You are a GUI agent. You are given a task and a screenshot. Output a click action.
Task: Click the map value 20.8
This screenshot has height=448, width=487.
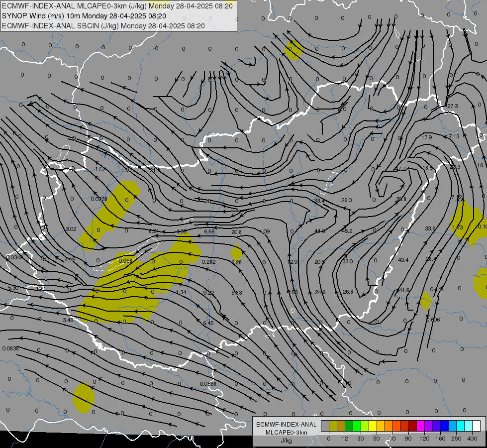point(236,232)
